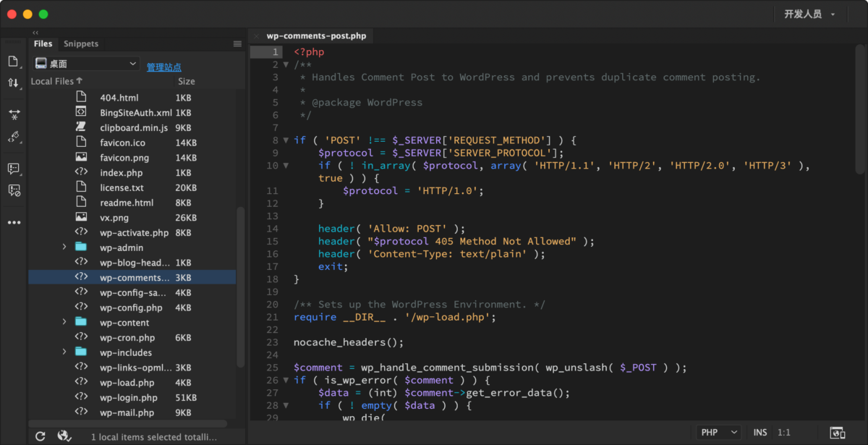Click the wp-cron.php file icon
Image resolution: width=868 pixels, height=445 pixels.
pyautogui.click(x=82, y=337)
